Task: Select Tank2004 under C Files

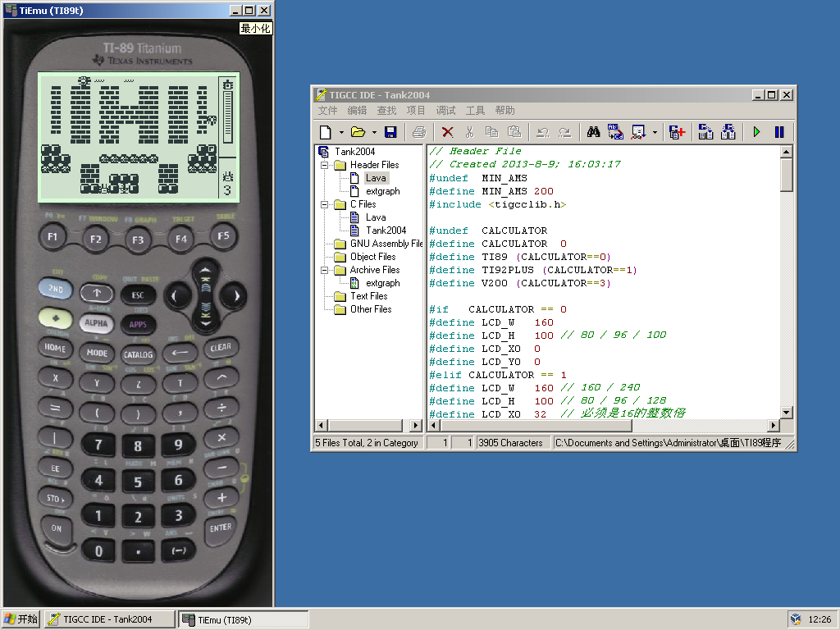Action: tap(386, 231)
